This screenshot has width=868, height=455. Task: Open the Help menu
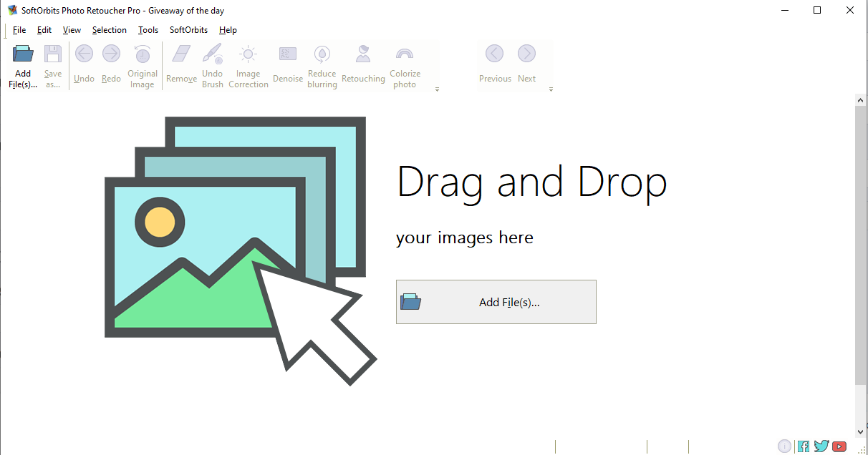click(228, 30)
